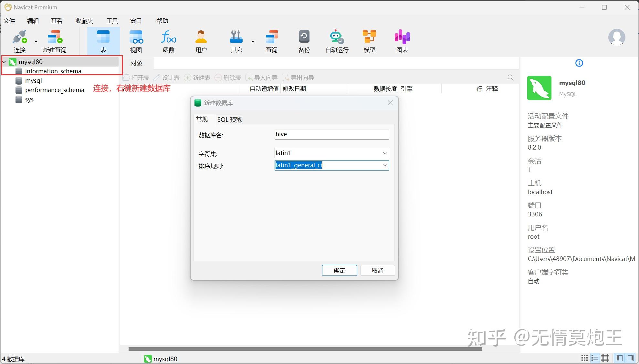Collapse the mysql80 connection tree
The width and height of the screenshot is (639, 364).
point(4,62)
